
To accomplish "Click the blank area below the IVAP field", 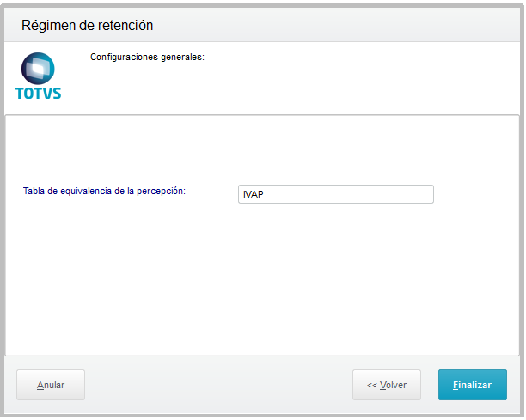I will (335, 275).
